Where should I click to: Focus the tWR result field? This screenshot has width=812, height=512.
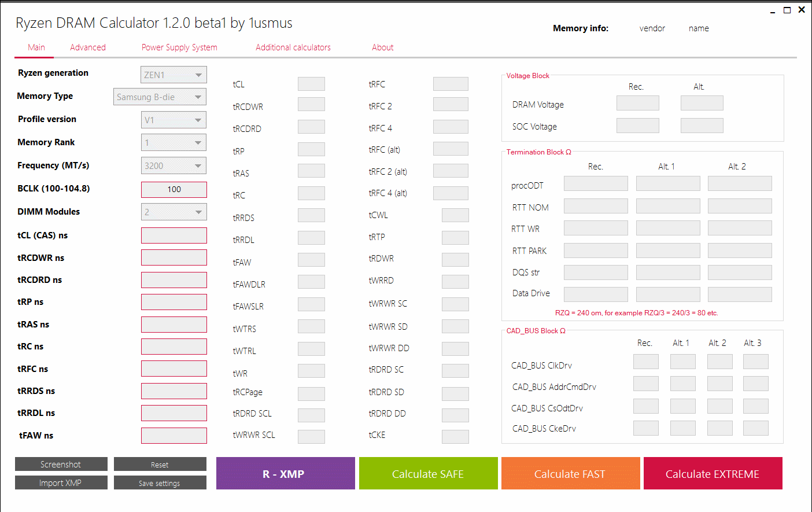[311, 371]
